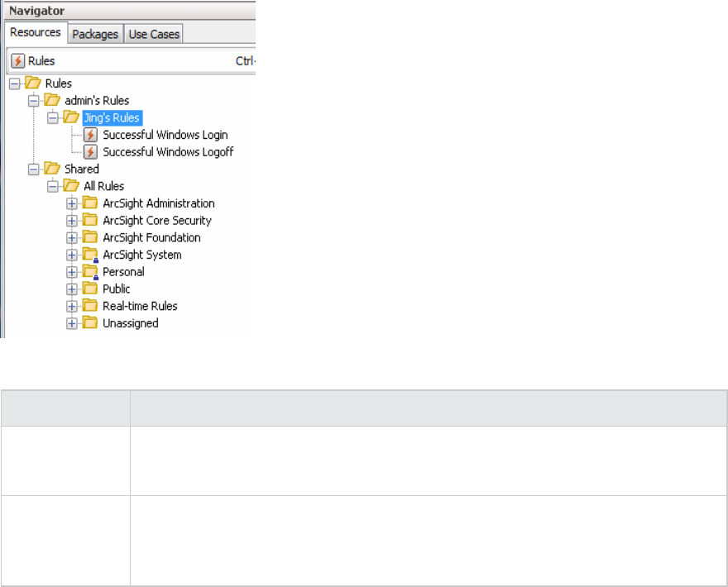Expand the ArcSight Core Security folder
728x587 pixels.
click(x=71, y=221)
